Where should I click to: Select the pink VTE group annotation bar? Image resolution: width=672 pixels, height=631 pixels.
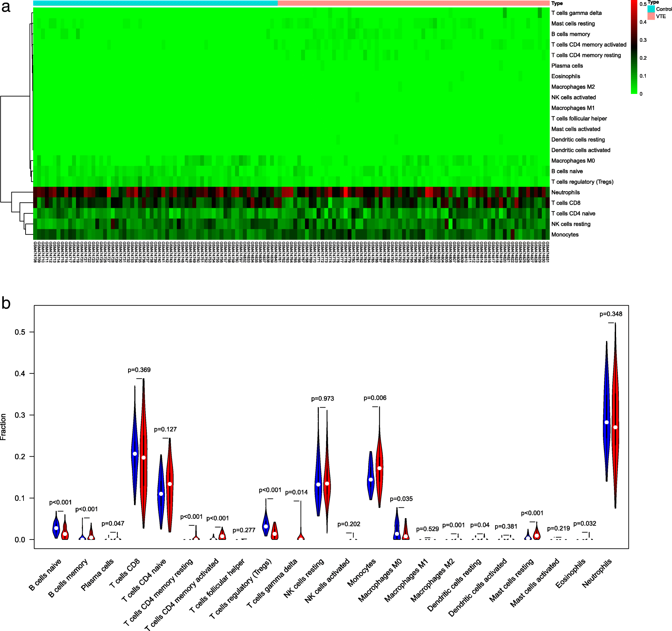click(414, 3)
